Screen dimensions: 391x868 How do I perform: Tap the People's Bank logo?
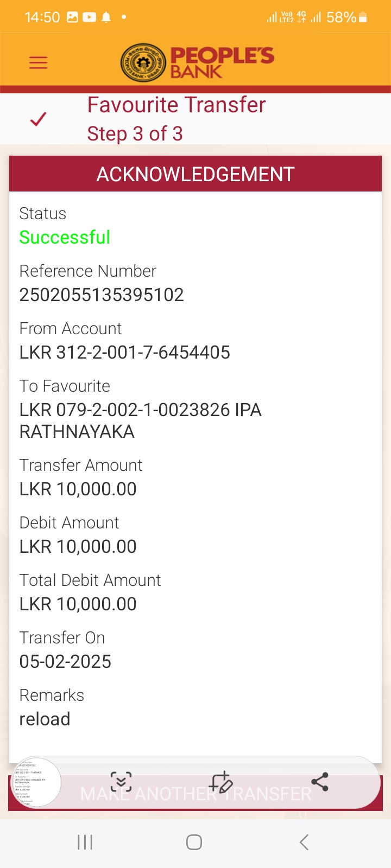click(197, 62)
